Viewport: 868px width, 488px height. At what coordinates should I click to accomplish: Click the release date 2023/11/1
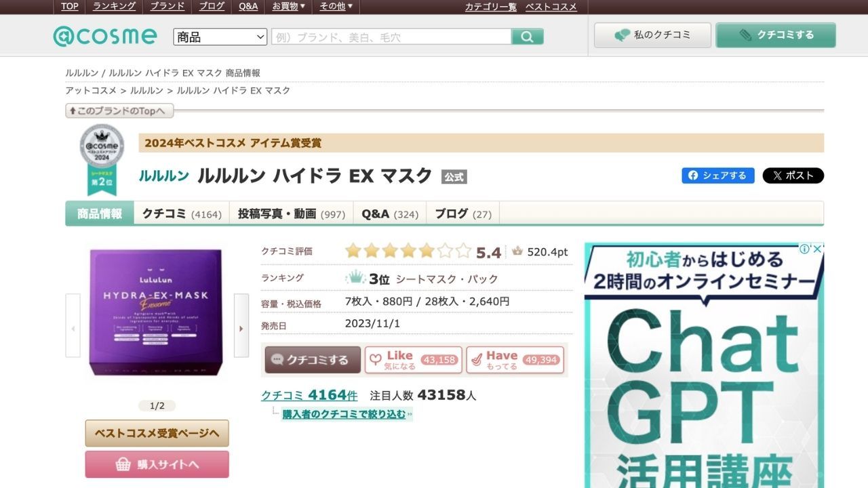click(x=372, y=323)
